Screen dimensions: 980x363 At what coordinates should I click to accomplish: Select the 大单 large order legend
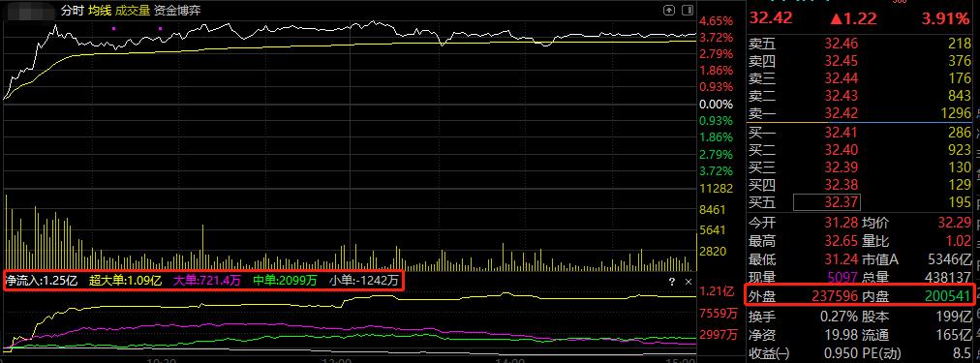click(207, 281)
